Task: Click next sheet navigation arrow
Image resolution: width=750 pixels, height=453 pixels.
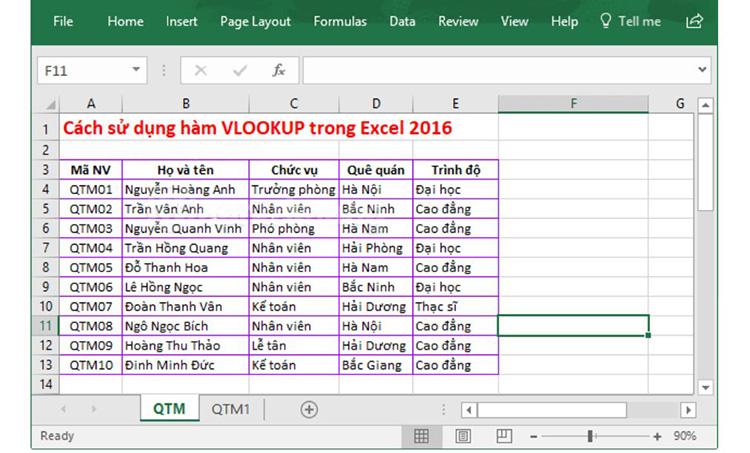Action: point(94,409)
